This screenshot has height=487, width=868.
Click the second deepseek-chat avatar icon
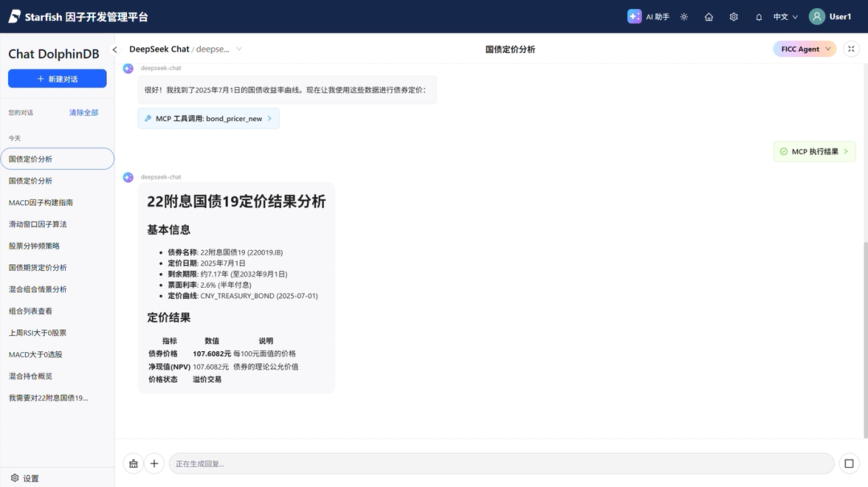coord(128,177)
